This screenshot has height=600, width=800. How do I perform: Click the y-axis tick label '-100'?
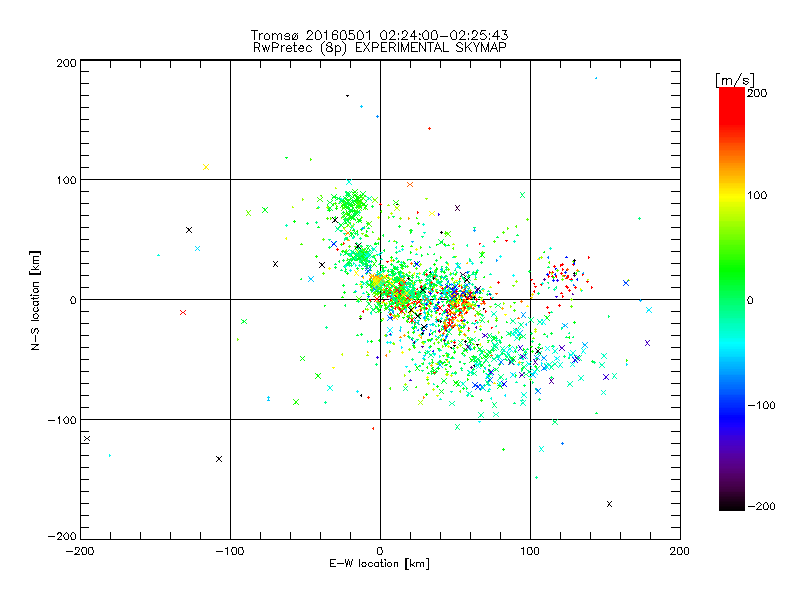point(62,420)
